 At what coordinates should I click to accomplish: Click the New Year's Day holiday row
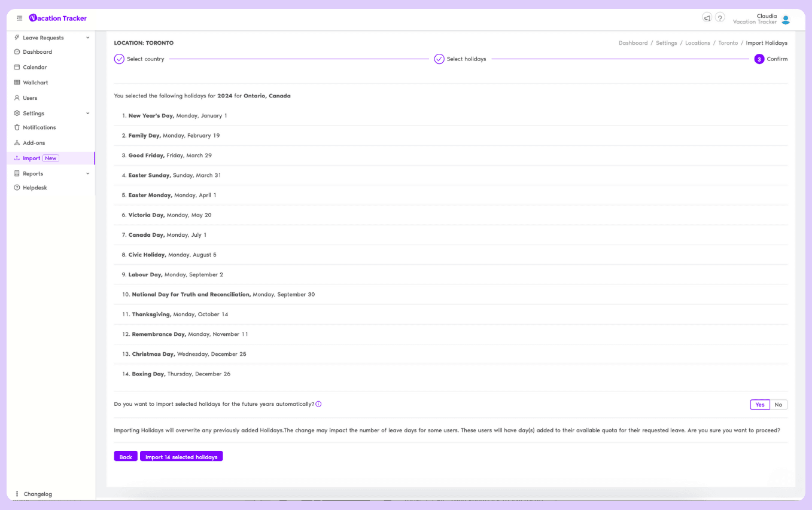point(451,115)
